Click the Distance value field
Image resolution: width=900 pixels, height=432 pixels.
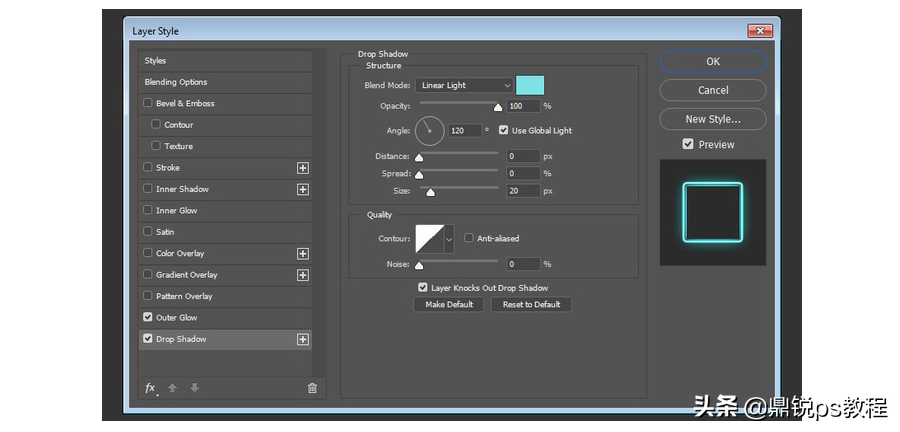523,156
